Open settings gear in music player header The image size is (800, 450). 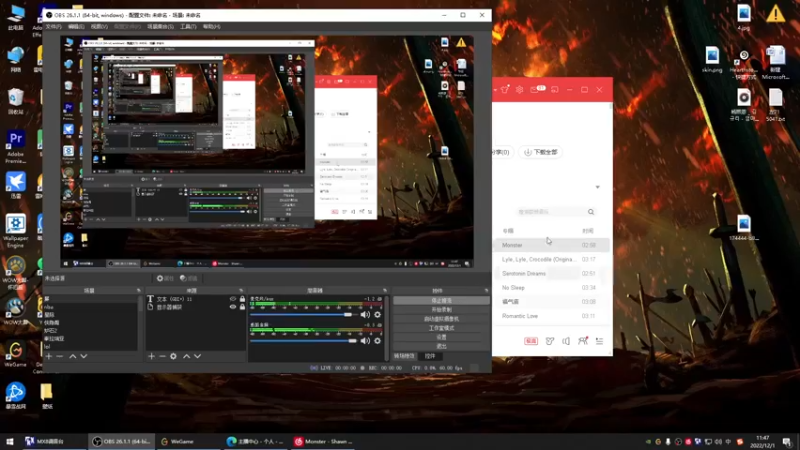tap(519, 90)
